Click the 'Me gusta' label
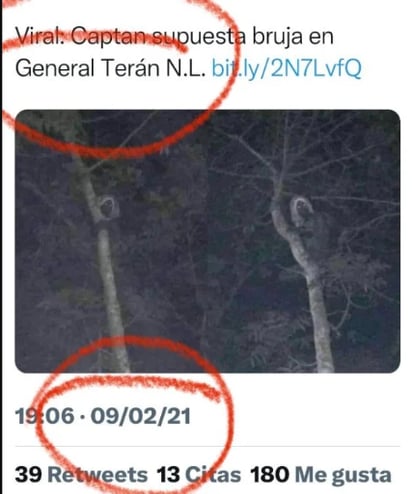The height and width of the screenshot is (494, 412). click(x=343, y=475)
